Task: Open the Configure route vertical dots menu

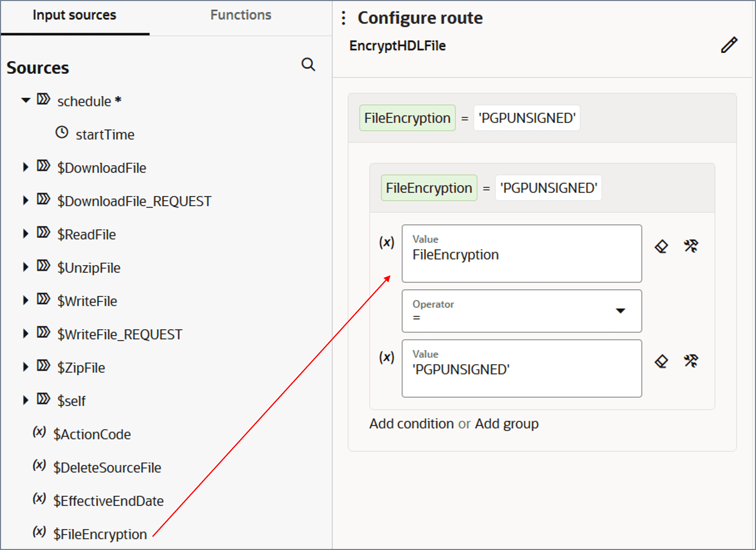Action: 344,18
